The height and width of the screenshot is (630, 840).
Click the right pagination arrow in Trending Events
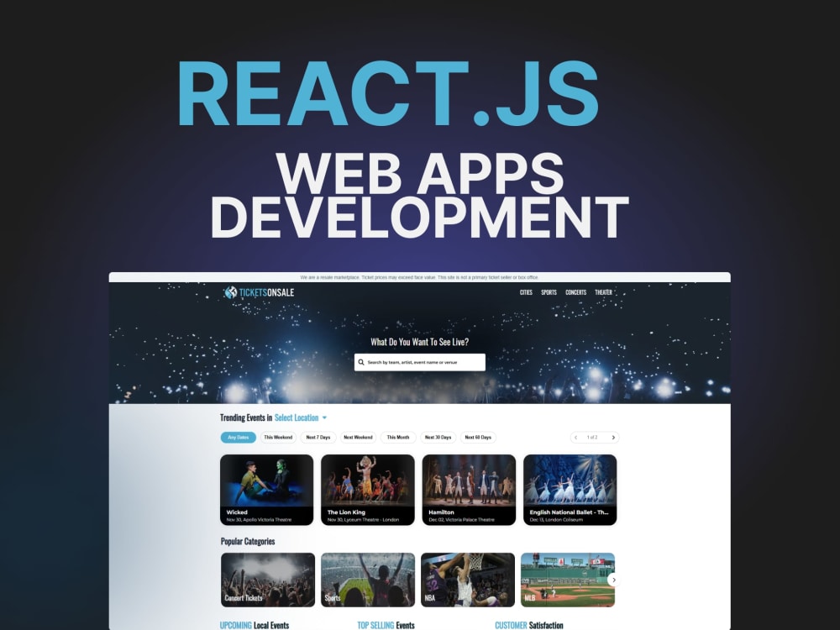point(613,437)
